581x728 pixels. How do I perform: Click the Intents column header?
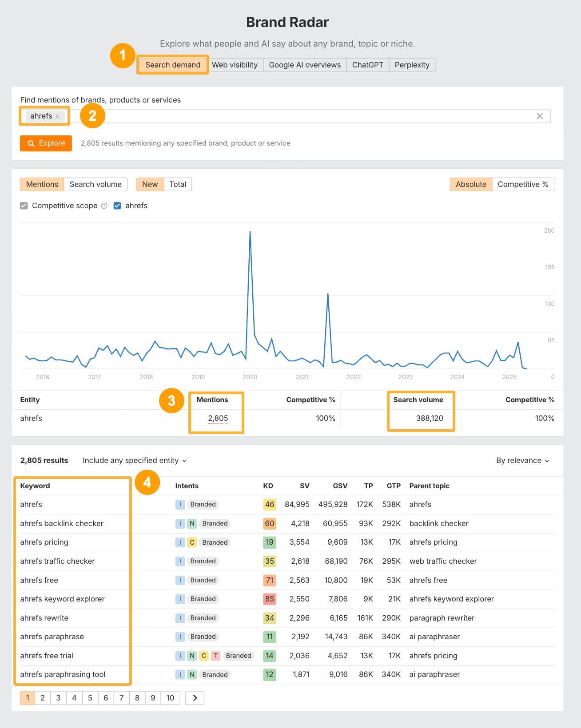click(x=187, y=486)
